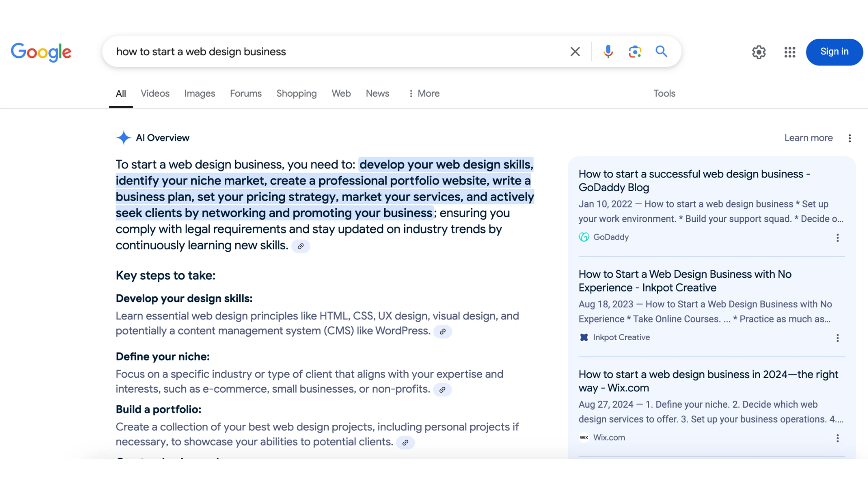Click link icon after WordPress sentence
This screenshot has width=868, height=488.
click(x=443, y=332)
